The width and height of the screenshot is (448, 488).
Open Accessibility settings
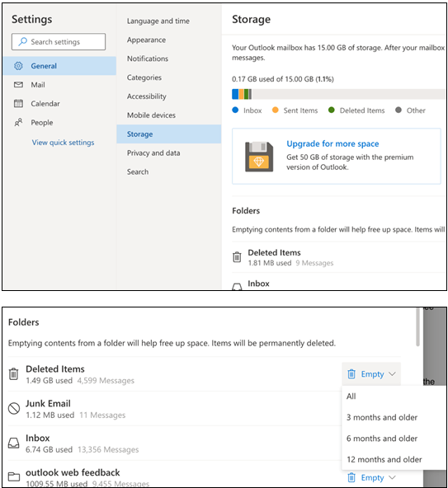[146, 96]
